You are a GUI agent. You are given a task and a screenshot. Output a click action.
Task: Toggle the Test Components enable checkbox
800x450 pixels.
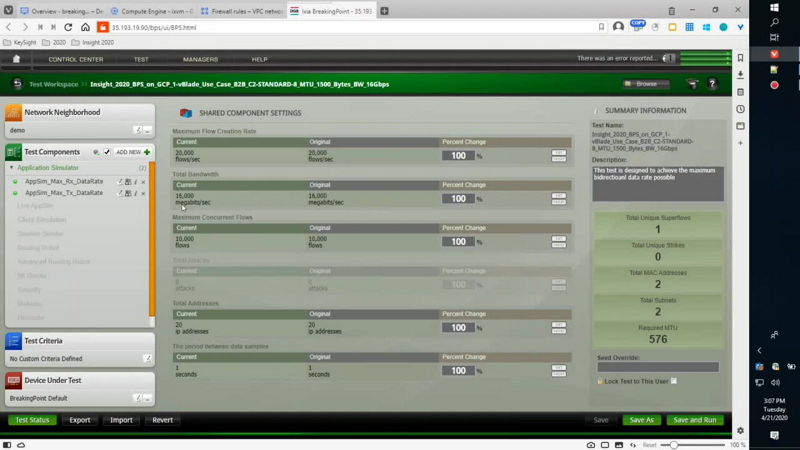pyautogui.click(x=107, y=152)
